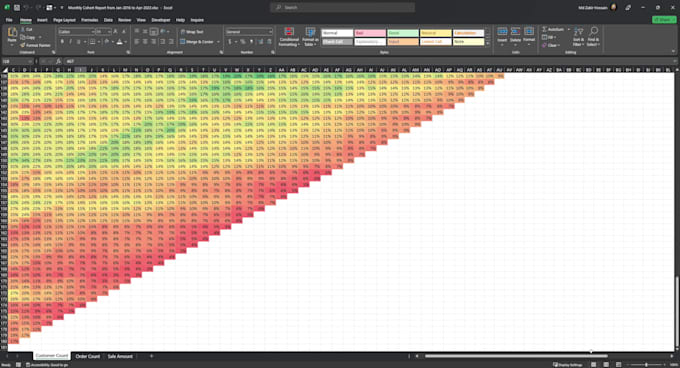Open the fill color dropdown arrow
Screen dimensions: 680x368
(x=112, y=42)
